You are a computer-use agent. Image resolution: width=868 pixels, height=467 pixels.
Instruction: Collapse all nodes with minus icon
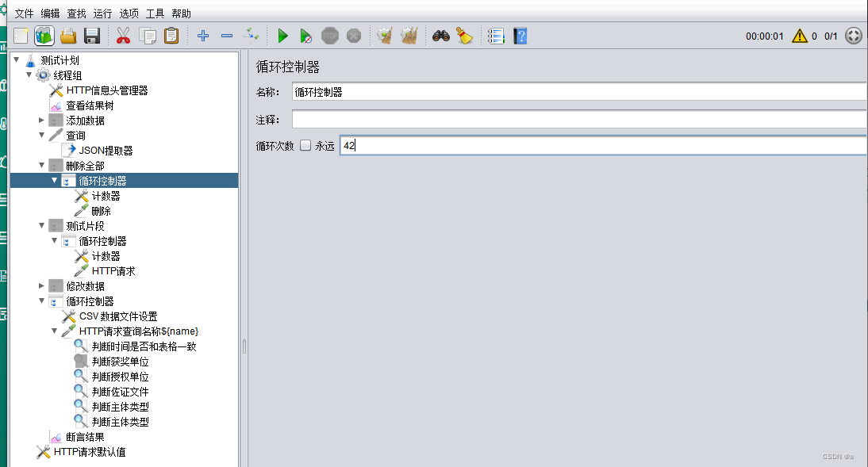pos(227,36)
